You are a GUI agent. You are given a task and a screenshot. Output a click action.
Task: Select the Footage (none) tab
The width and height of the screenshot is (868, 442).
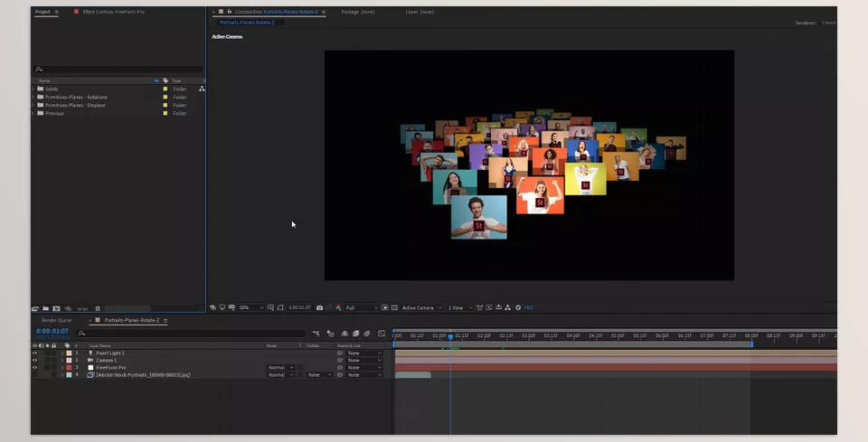[358, 12]
